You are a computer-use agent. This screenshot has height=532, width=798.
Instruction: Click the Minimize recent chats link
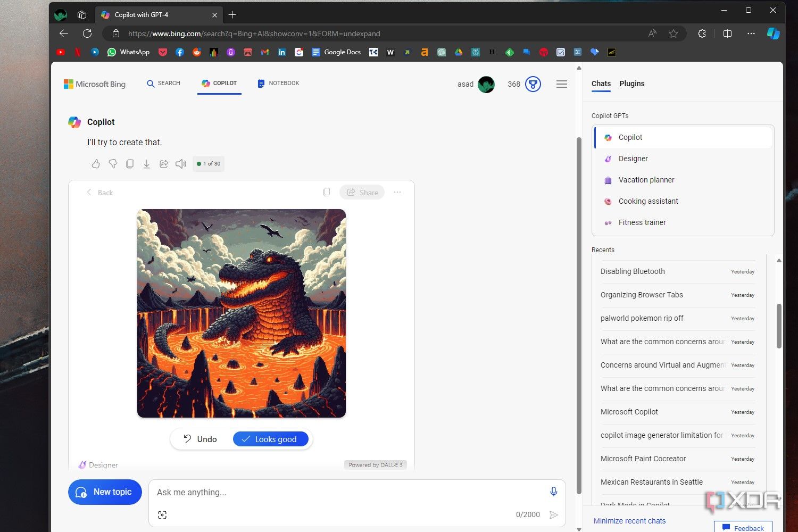[629, 521]
